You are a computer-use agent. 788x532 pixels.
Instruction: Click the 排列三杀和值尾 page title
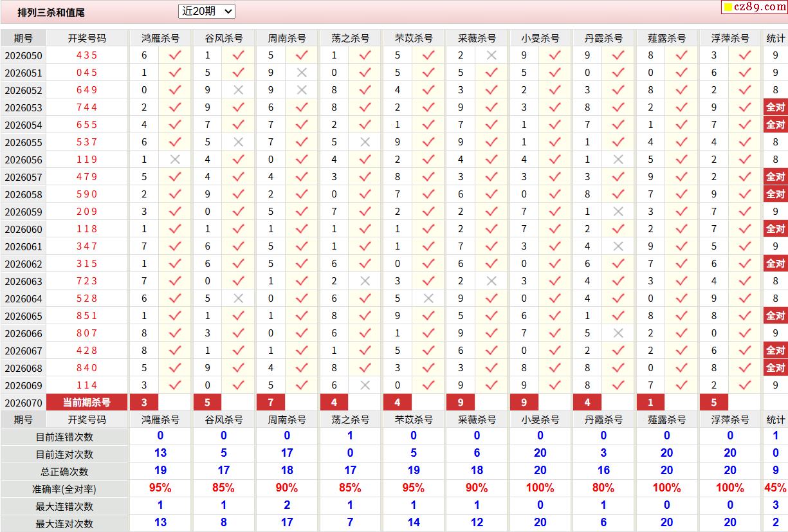[x=51, y=12]
